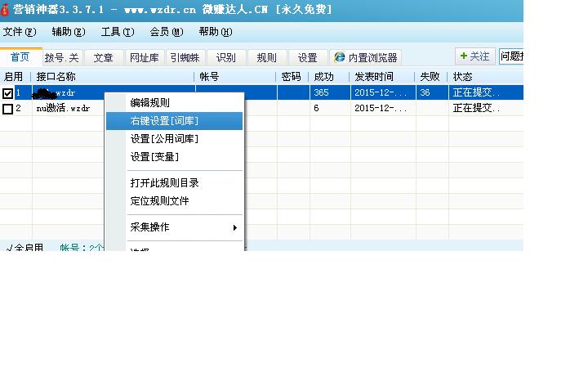The image size is (588, 368).
Task: Switch to the 网址库 tab
Action: (x=144, y=57)
